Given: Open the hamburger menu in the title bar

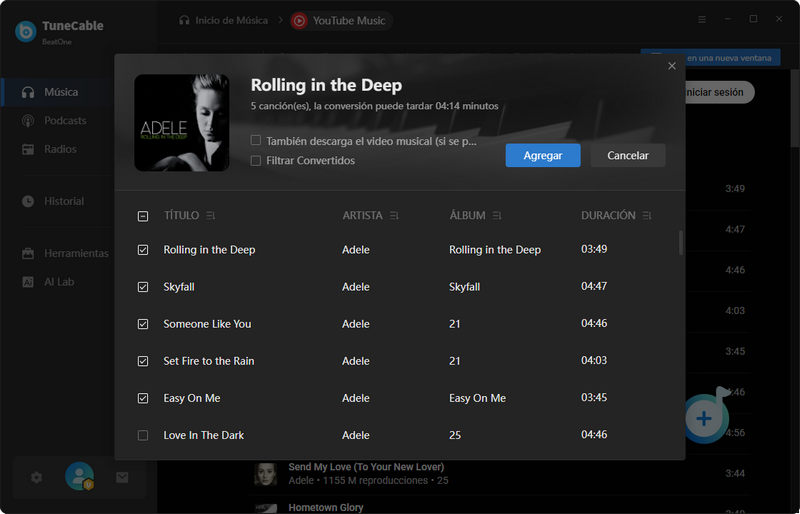Looking at the screenshot, I should pyautogui.click(x=702, y=19).
